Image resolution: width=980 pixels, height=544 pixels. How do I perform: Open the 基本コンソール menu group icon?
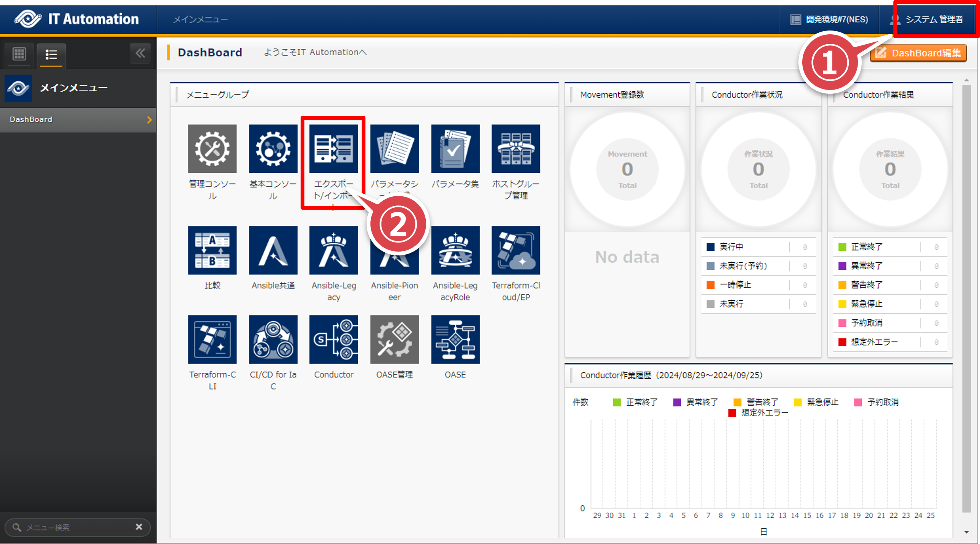(273, 149)
